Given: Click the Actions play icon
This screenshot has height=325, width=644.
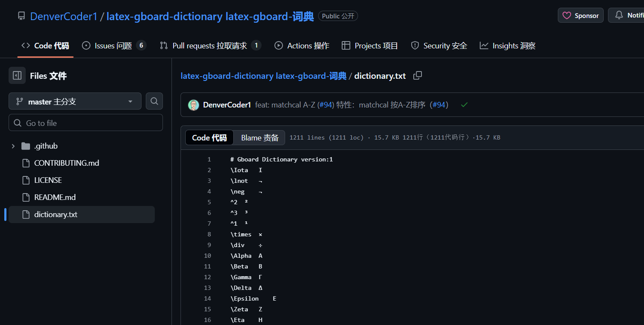Looking at the screenshot, I should 279,45.
